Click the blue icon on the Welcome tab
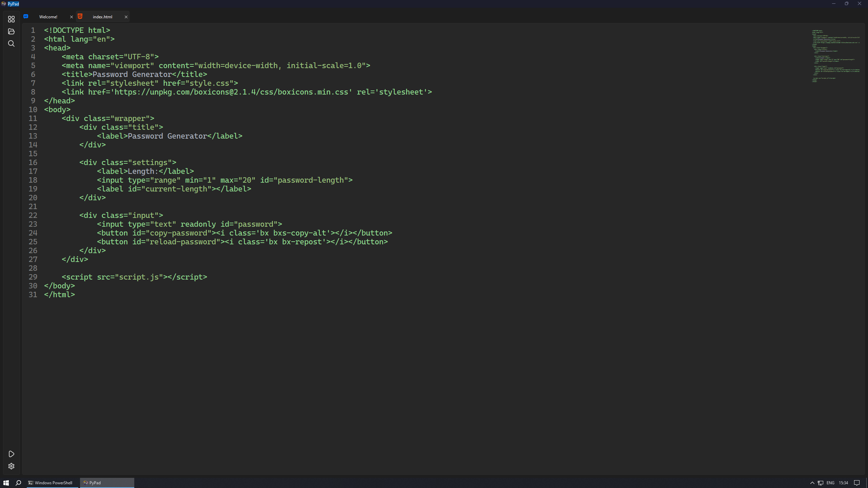Viewport: 868px width, 488px height. 26,16
